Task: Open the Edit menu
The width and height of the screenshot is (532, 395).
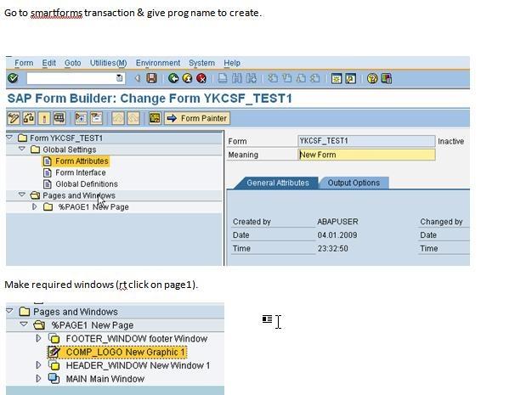Action: (x=48, y=63)
